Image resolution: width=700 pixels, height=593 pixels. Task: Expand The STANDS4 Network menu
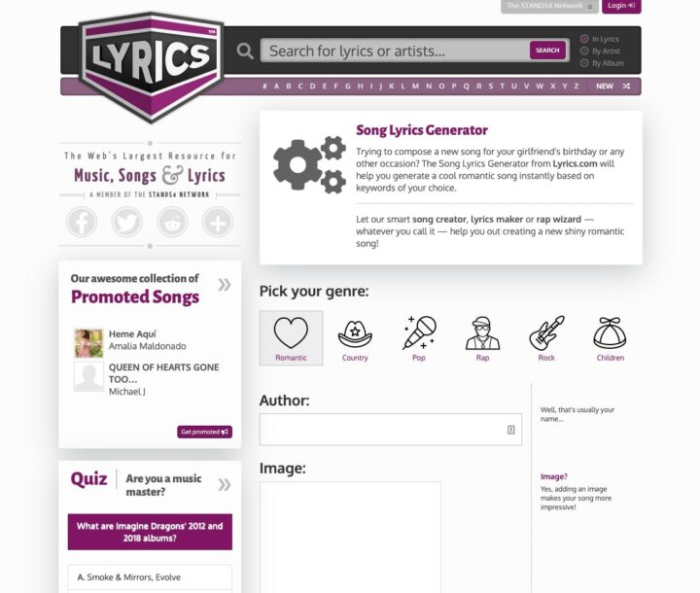point(549,6)
